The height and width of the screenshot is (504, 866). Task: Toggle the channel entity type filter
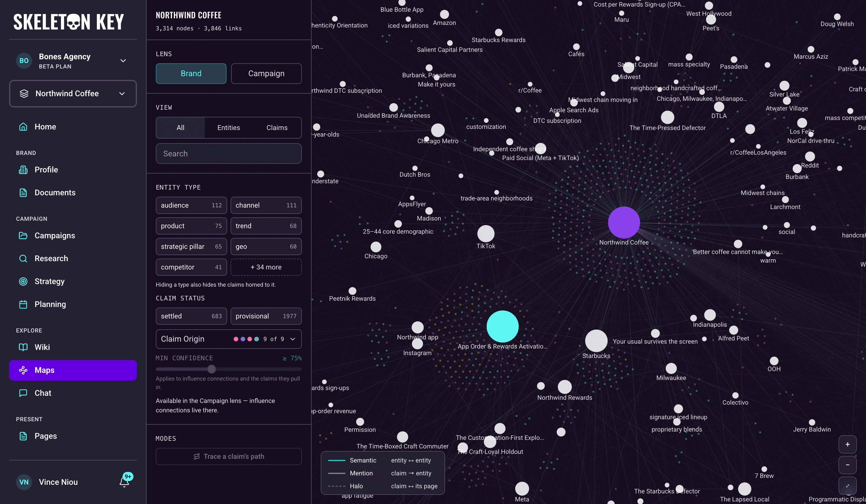266,205
